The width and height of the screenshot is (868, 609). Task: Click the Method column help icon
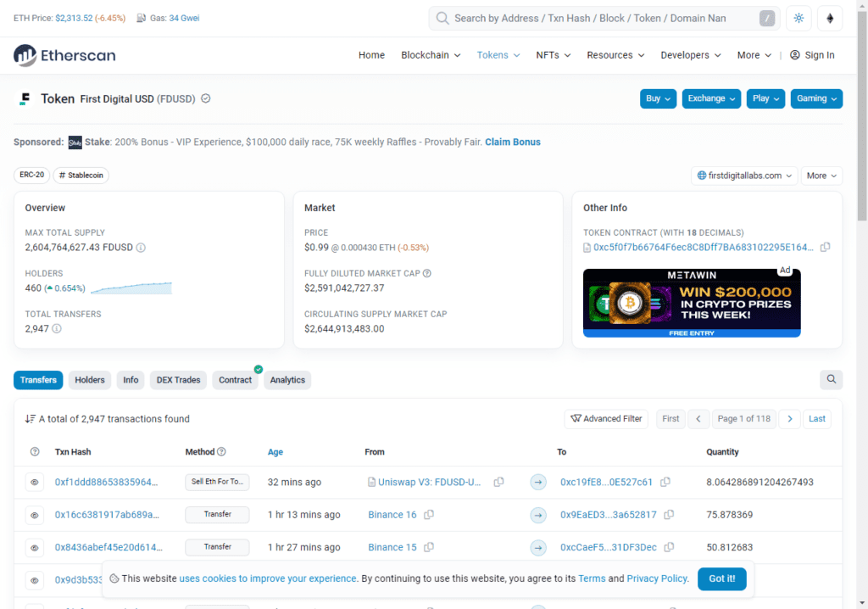(x=221, y=451)
